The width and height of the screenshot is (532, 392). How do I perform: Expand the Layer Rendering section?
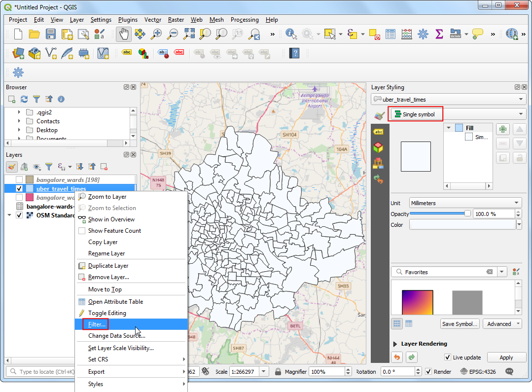[395, 344]
